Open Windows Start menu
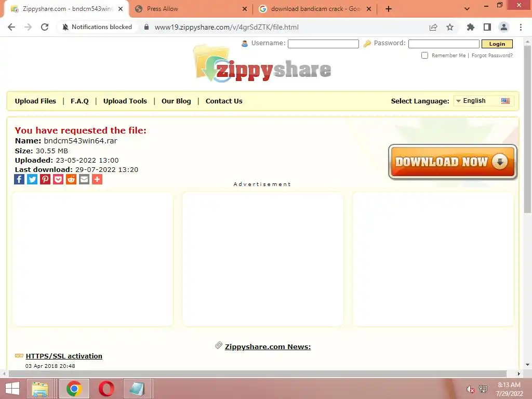Viewport: 532px width, 399px height. (12, 389)
